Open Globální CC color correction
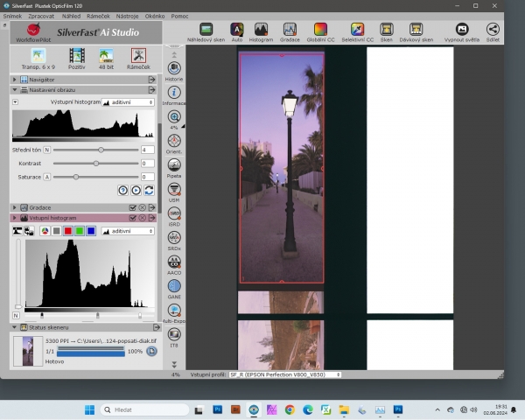 click(x=320, y=32)
